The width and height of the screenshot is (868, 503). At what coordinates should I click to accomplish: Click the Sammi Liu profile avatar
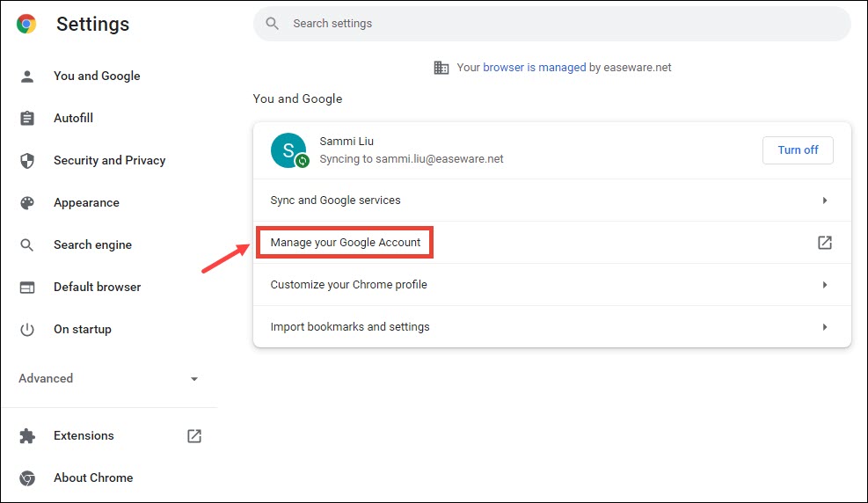tap(288, 150)
